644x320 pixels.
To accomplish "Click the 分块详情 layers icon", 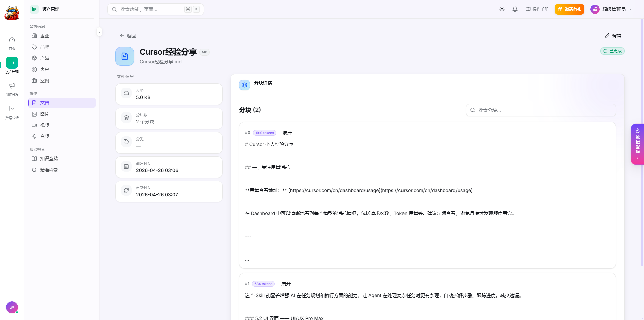I will (245, 85).
